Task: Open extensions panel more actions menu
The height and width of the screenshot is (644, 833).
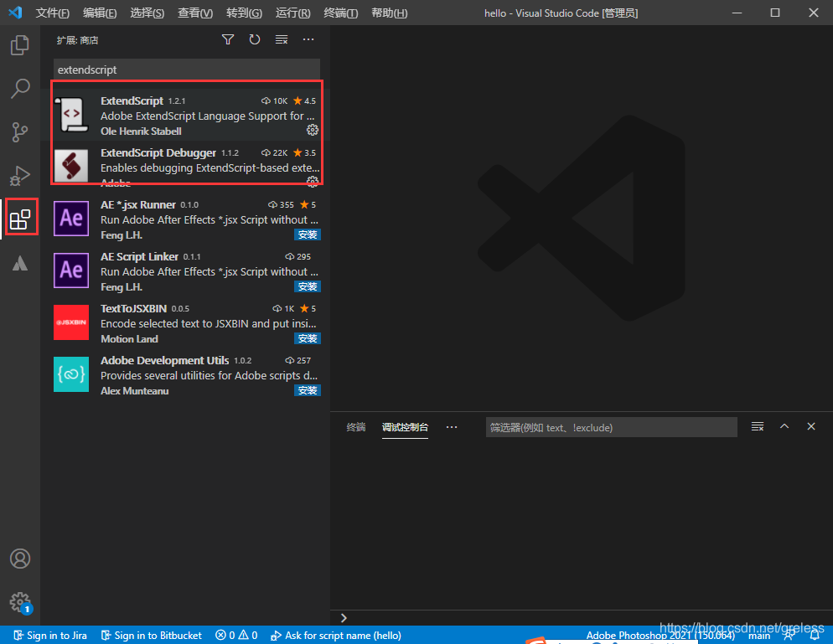Action: pos(308,40)
